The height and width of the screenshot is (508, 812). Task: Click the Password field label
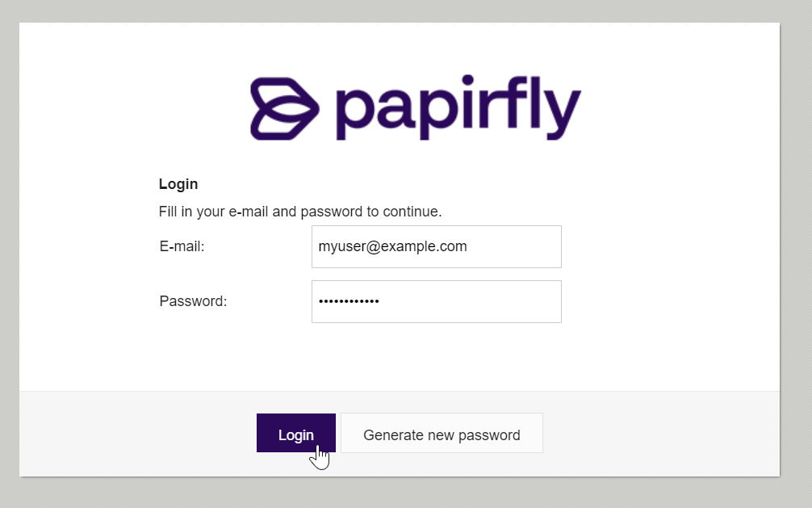(193, 301)
